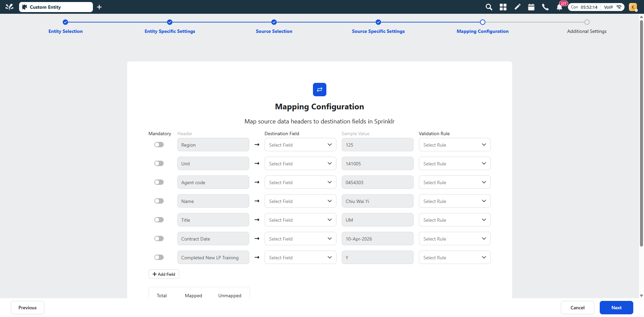644x317 pixels.
Task: Click the Sprinklr logo icon
Action: (x=9, y=7)
